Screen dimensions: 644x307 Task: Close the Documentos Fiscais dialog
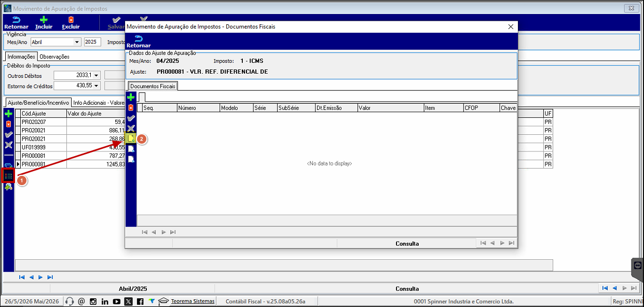click(x=511, y=26)
